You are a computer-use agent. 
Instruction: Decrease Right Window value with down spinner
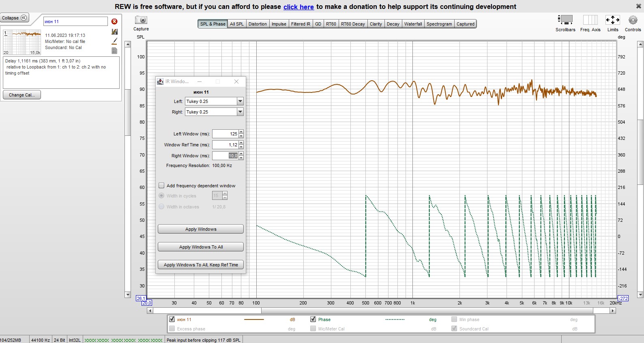tap(241, 158)
